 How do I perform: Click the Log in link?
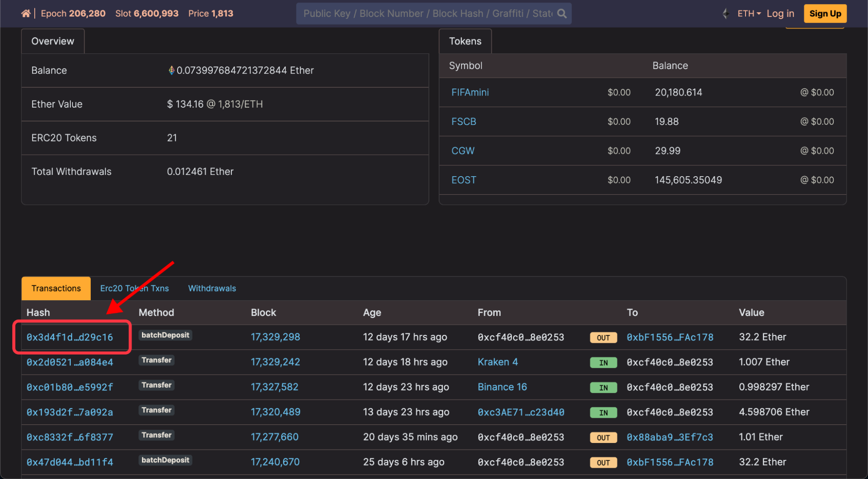(780, 13)
